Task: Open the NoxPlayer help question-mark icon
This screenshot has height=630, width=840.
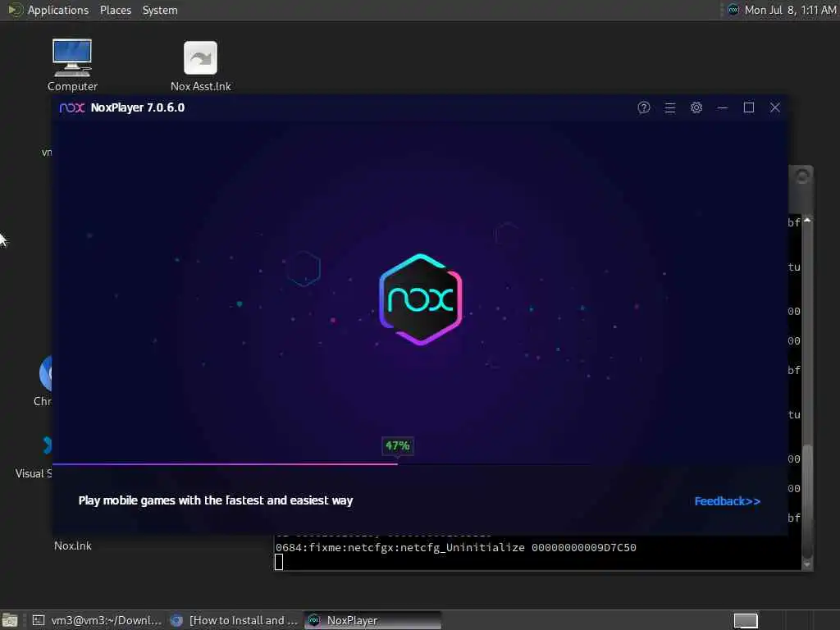Action: click(643, 107)
